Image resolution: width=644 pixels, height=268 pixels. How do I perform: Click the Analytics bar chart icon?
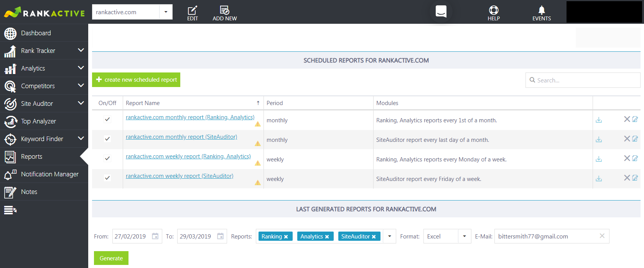click(x=10, y=69)
